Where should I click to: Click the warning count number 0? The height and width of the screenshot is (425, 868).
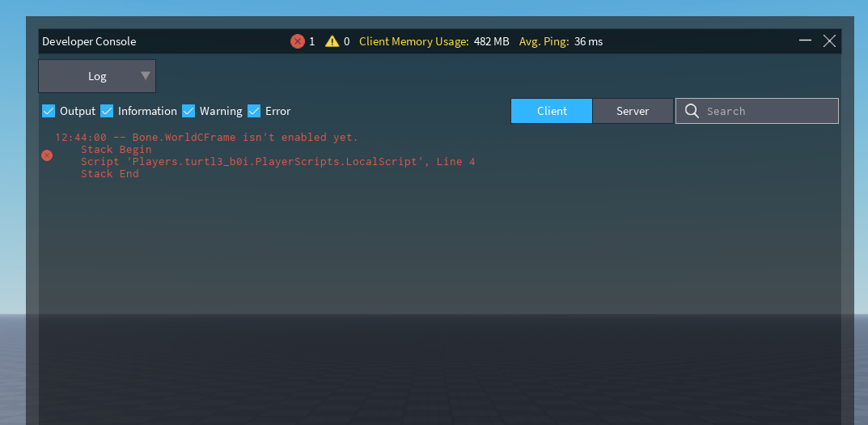(x=346, y=41)
